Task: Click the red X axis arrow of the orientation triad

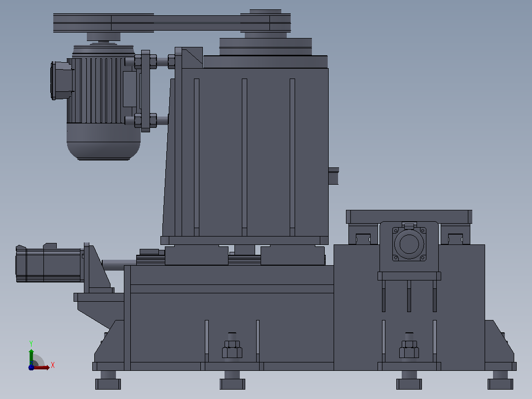Action: click(42, 367)
